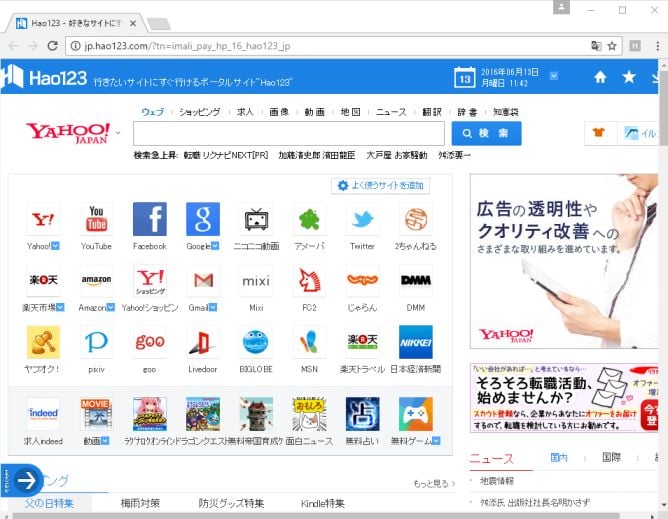The image size is (668, 519).
Task: Click inside the Yahoo search input field
Action: tap(289, 133)
